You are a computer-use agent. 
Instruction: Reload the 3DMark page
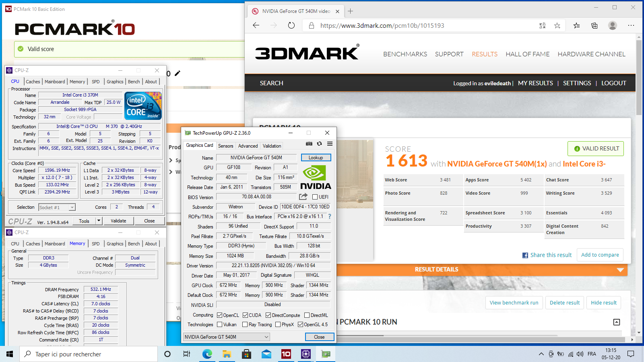(x=291, y=25)
